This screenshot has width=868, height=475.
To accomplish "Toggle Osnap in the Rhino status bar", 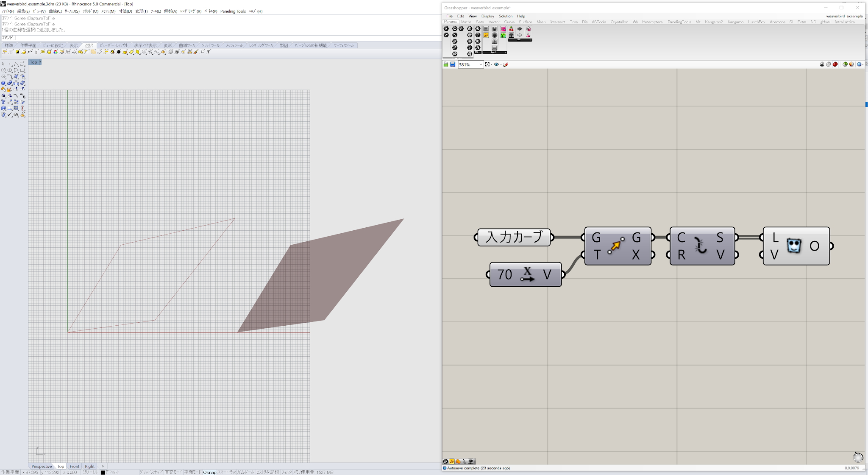I will tap(209, 472).
